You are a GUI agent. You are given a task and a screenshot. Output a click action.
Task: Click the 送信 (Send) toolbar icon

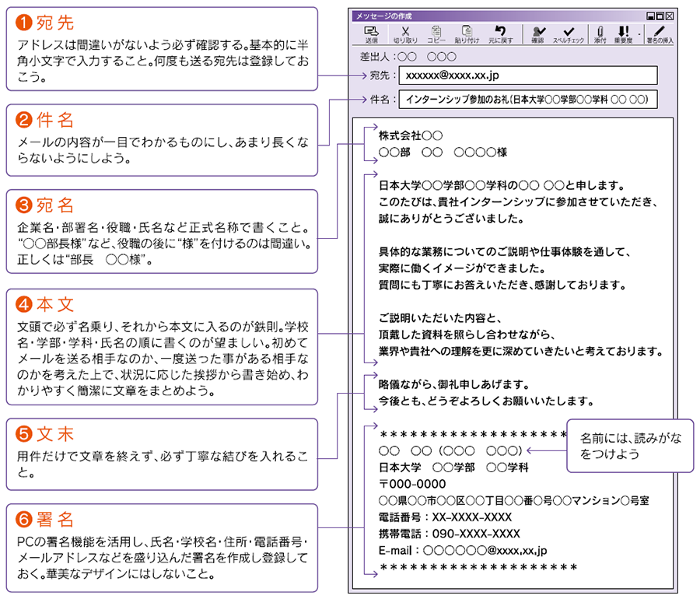371,34
